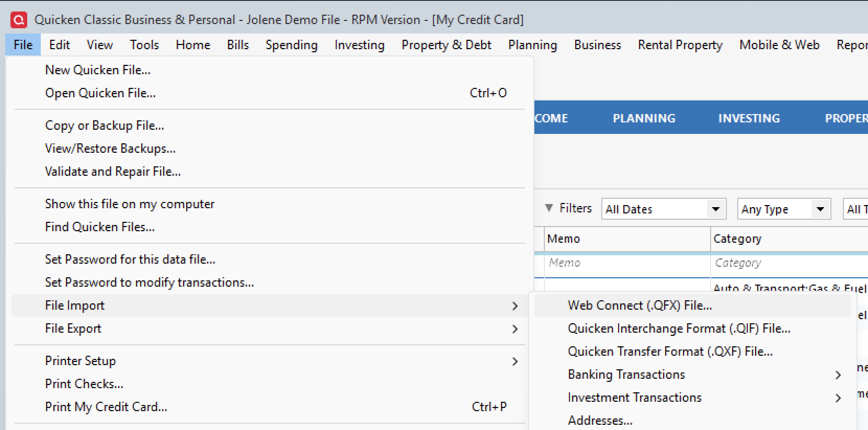Open the Rental Property menu
Viewport: 868px width, 430px height.
coord(680,45)
